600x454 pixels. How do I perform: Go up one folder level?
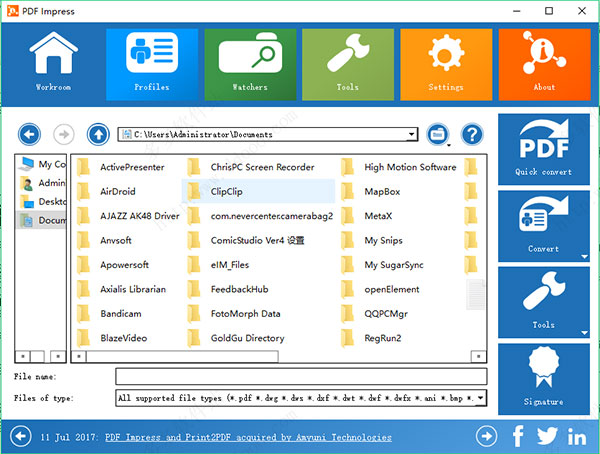[98, 134]
